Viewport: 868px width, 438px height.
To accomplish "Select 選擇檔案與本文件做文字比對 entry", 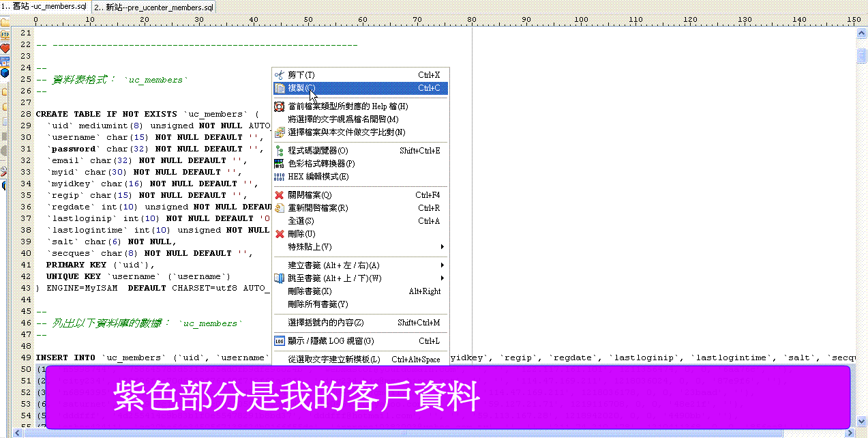I will [360, 132].
